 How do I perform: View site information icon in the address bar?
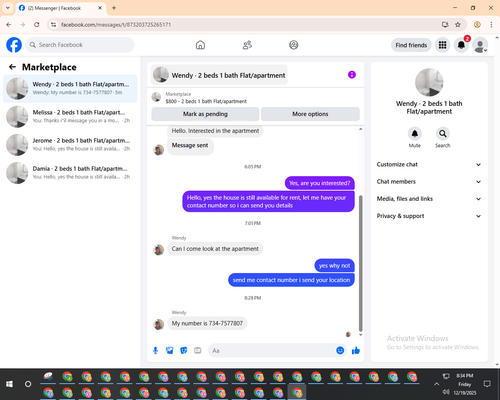click(53, 25)
